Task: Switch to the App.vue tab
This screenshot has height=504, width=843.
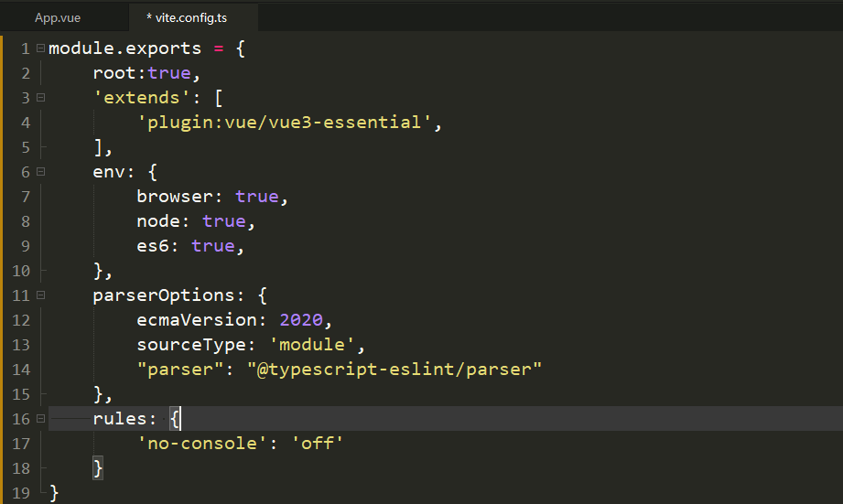Action: click(57, 17)
